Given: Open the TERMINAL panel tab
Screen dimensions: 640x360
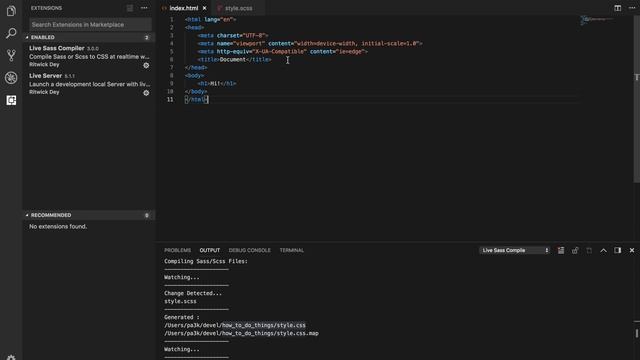Looking at the screenshot, I should 292,250.
